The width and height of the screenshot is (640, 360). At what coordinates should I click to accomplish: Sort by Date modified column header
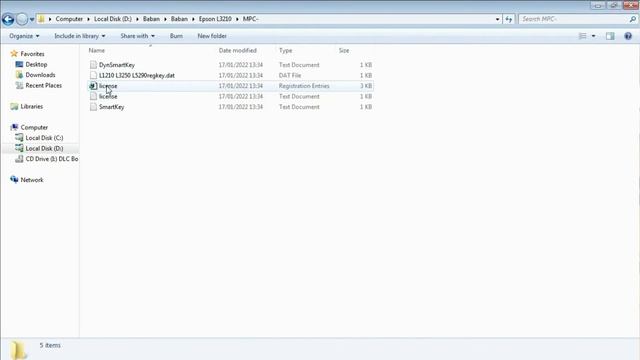(x=238, y=50)
